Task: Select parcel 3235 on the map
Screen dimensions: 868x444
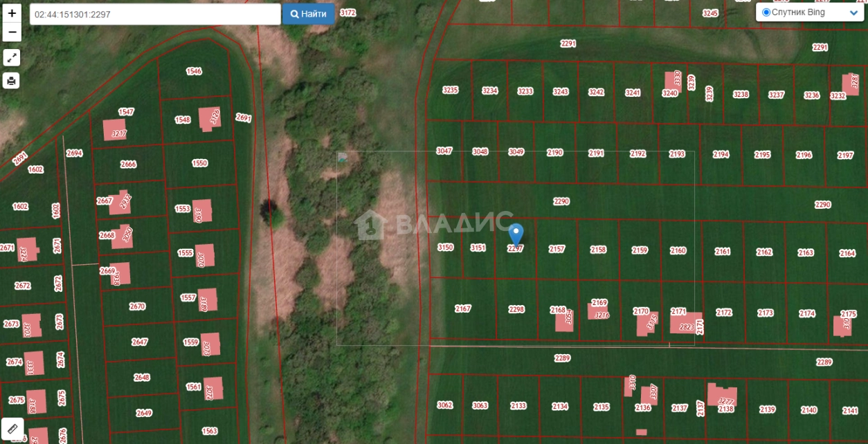Action: click(451, 91)
